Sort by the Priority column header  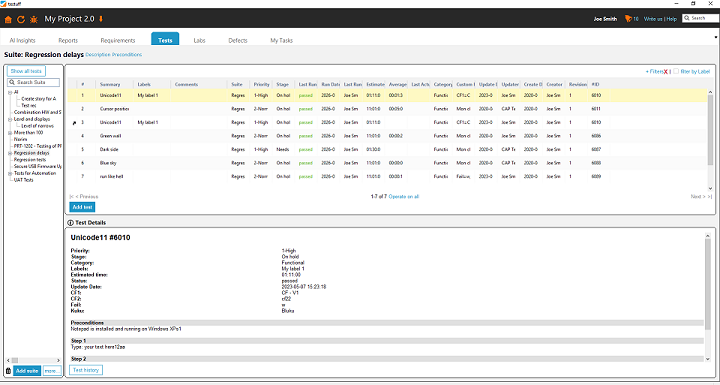click(x=261, y=85)
